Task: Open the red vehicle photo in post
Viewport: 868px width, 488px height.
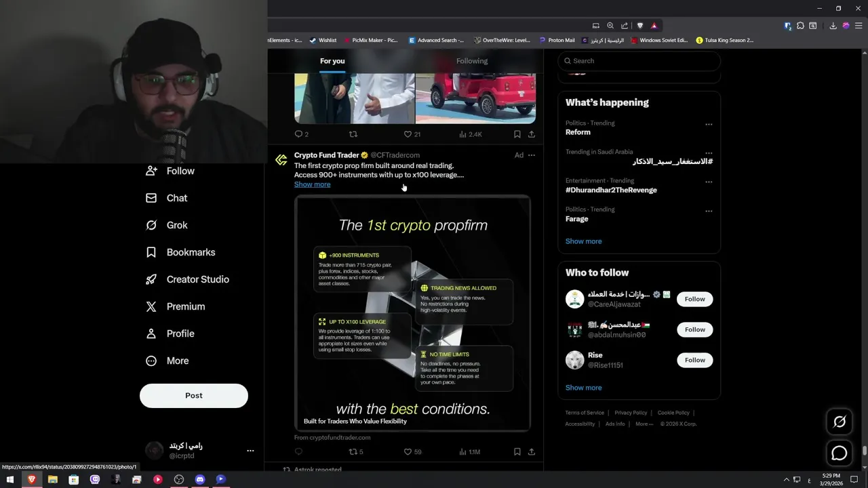Action: click(x=475, y=98)
